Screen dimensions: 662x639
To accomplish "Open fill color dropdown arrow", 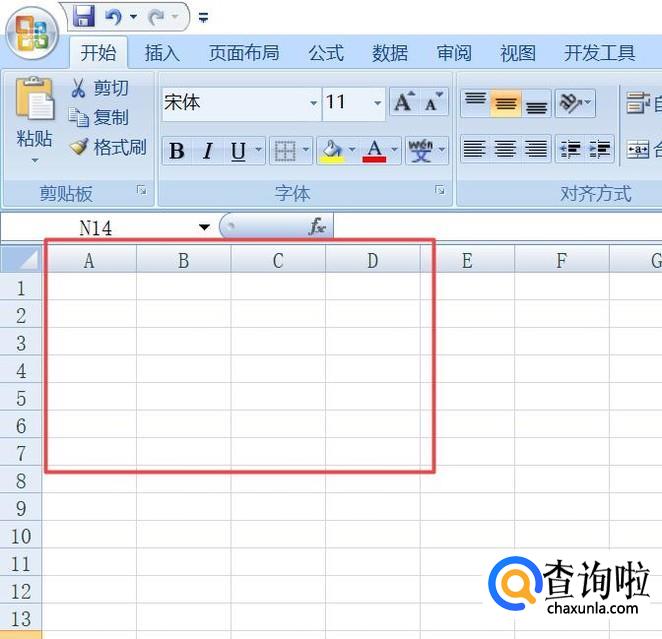I will (x=352, y=150).
